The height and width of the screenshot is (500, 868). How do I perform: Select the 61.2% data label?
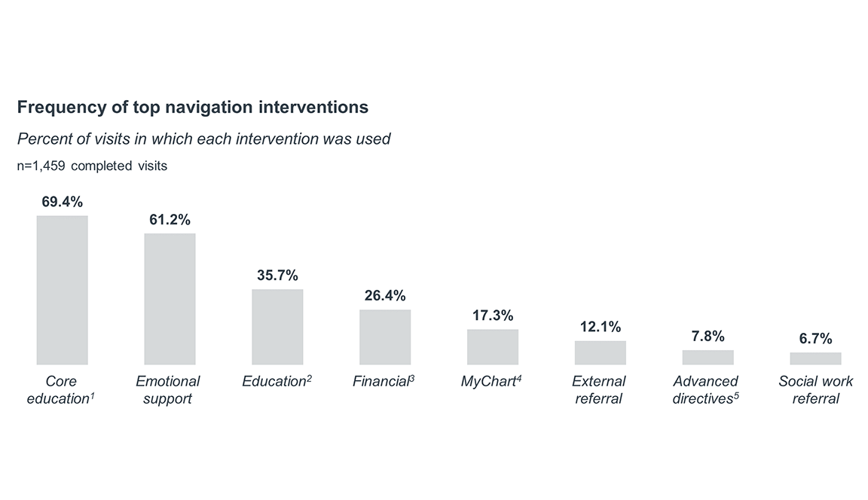coord(170,220)
